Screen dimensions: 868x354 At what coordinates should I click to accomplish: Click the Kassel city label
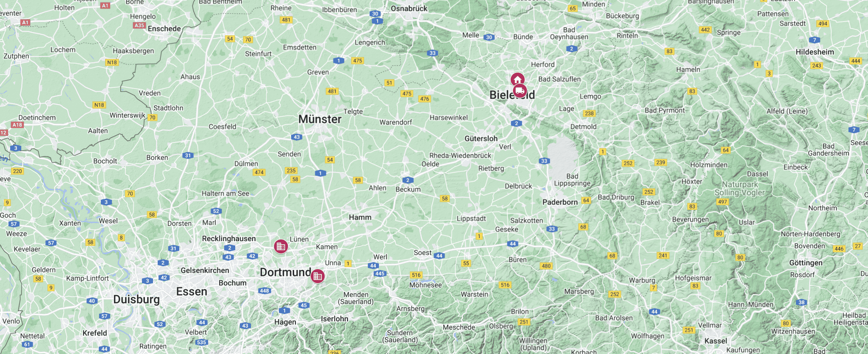point(716,341)
